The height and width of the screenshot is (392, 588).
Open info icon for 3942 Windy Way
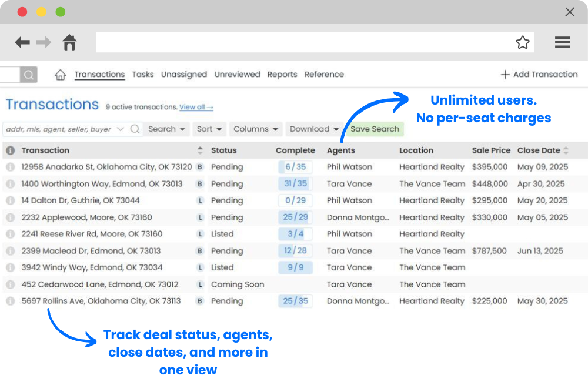pos(11,267)
